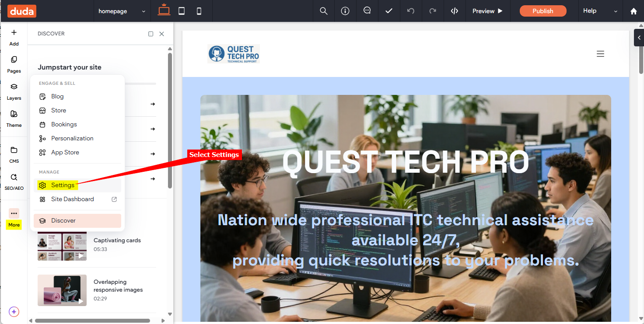Select Bookings from the menu
Screen dimensions: 644x324
(77, 124)
